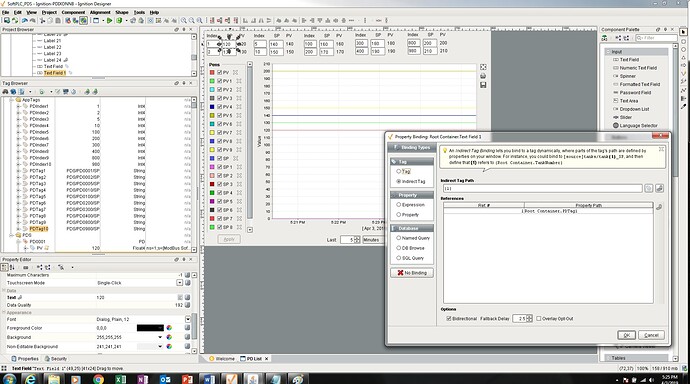Switch to the Welcome tab

pos(222,358)
